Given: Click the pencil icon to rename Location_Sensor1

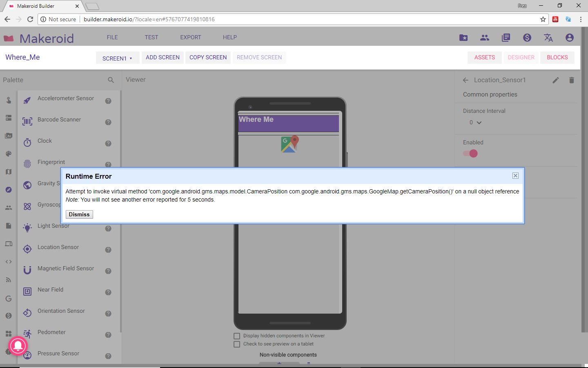Looking at the screenshot, I should (555, 80).
